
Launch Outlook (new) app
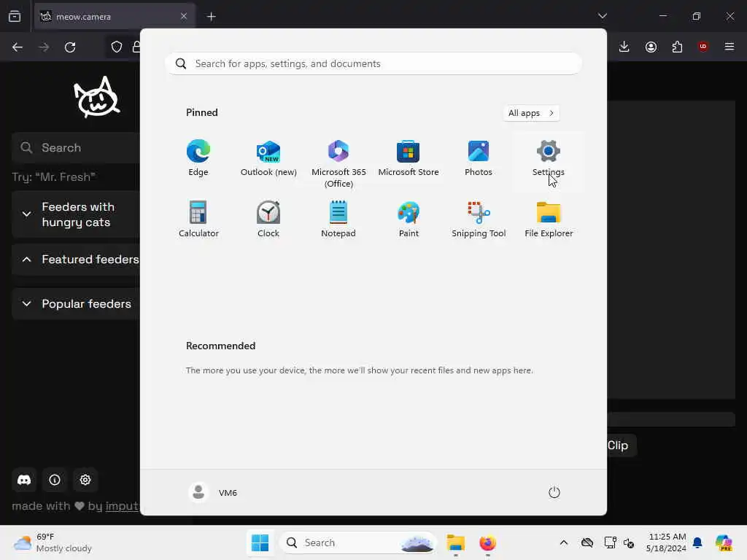[268, 158]
